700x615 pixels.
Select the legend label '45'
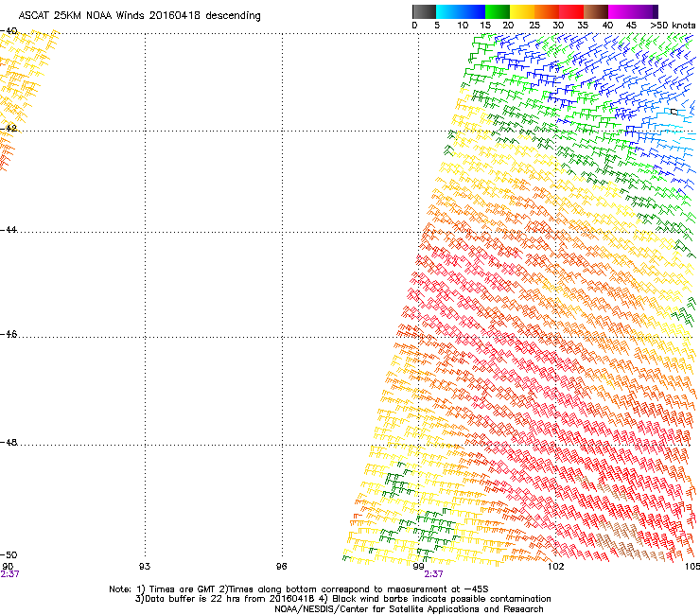click(631, 26)
